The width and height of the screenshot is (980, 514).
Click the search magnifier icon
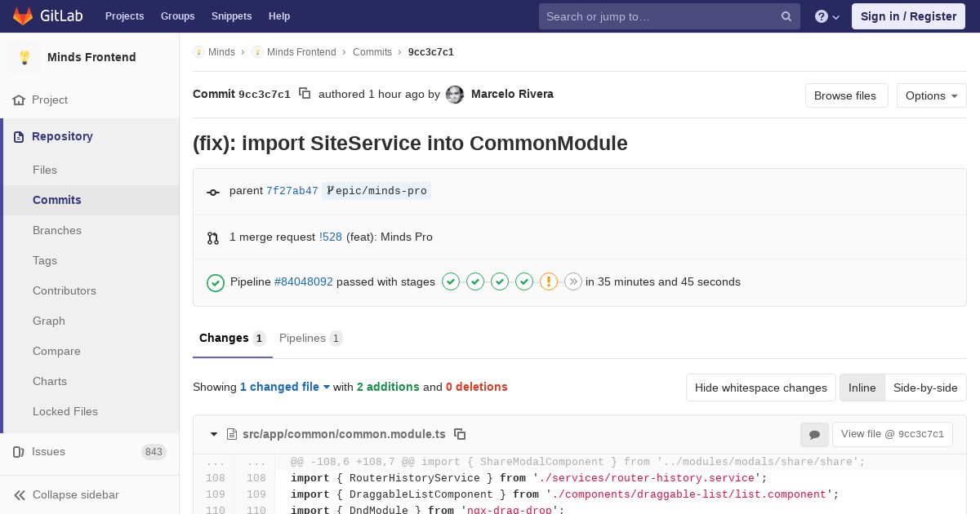[x=786, y=16]
